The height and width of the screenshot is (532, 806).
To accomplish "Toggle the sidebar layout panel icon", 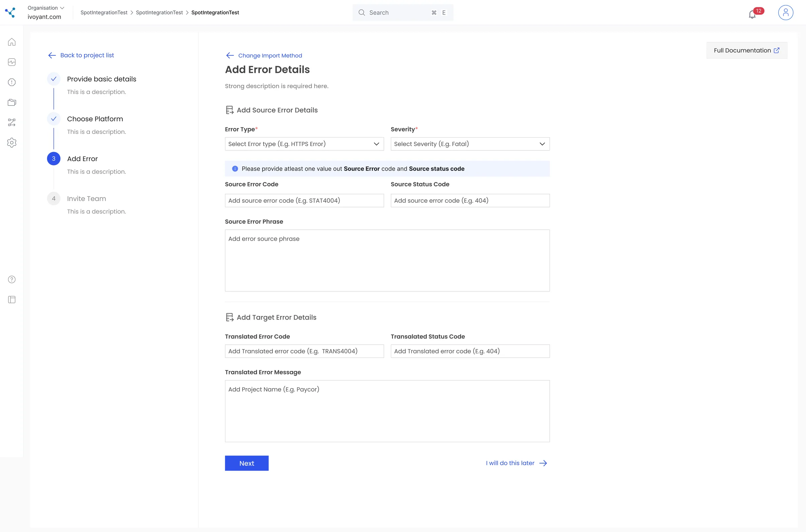I will [12, 300].
